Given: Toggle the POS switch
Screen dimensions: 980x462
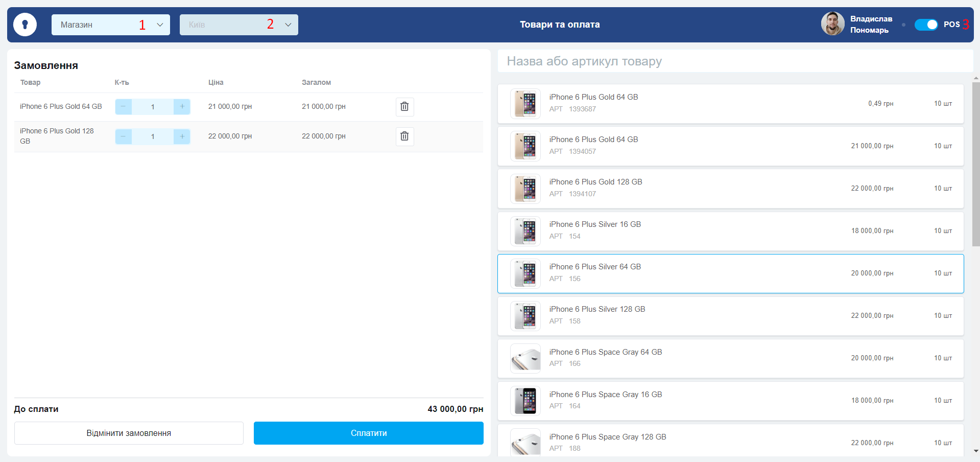Looking at the screenshot, I should (x=926, y=25).
